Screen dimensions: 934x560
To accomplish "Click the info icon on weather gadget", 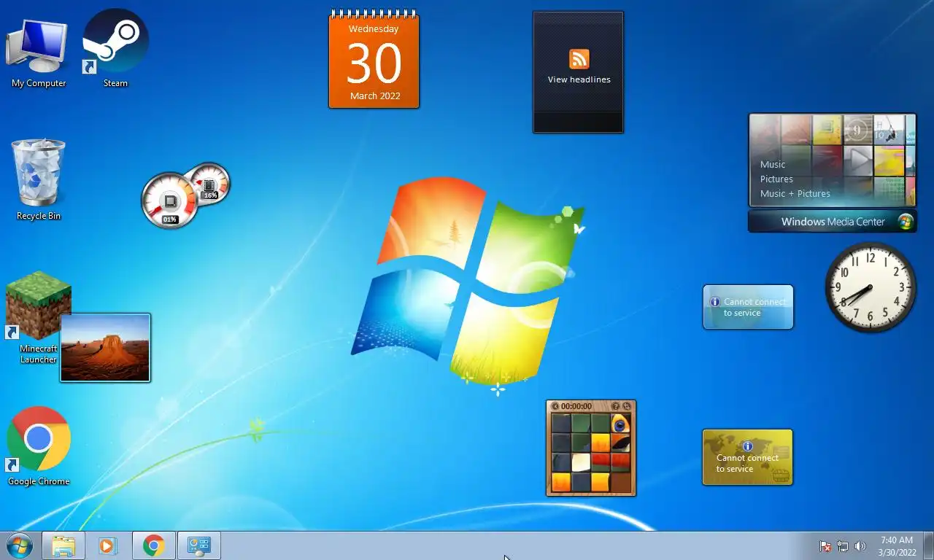I will [715, 301].
